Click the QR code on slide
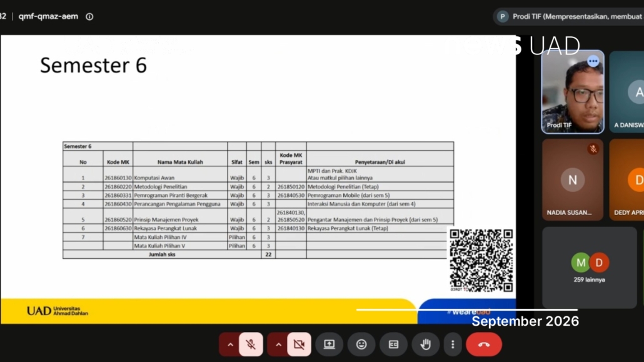644x362 pixels. pyautogui.click(x=481, y=260)
